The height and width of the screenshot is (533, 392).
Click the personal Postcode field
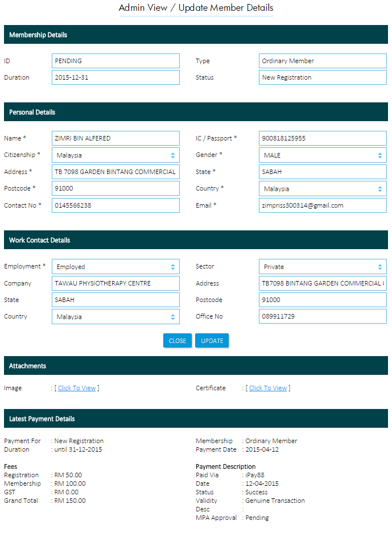pyautogui.click(x=115, y=188)
